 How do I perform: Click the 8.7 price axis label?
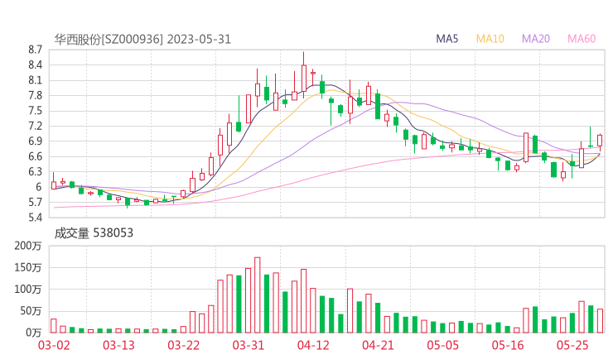35,50
